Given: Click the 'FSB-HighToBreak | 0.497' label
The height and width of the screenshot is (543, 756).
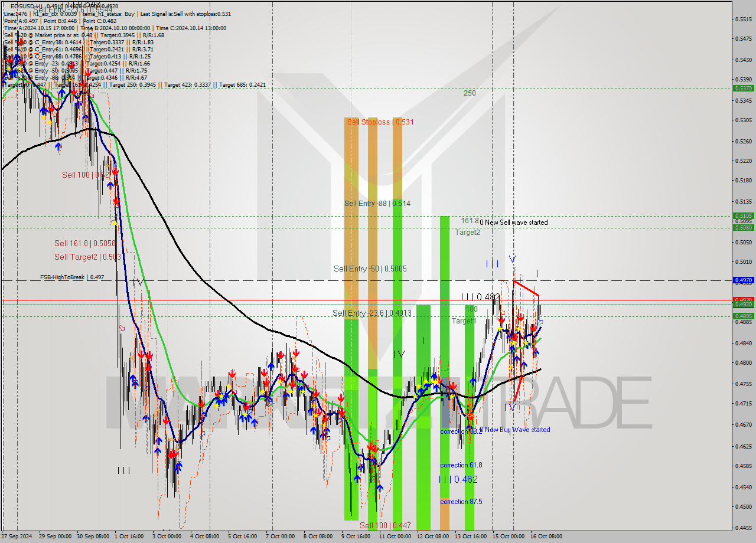Looking at the screenshot, I should tap(72, 277).
